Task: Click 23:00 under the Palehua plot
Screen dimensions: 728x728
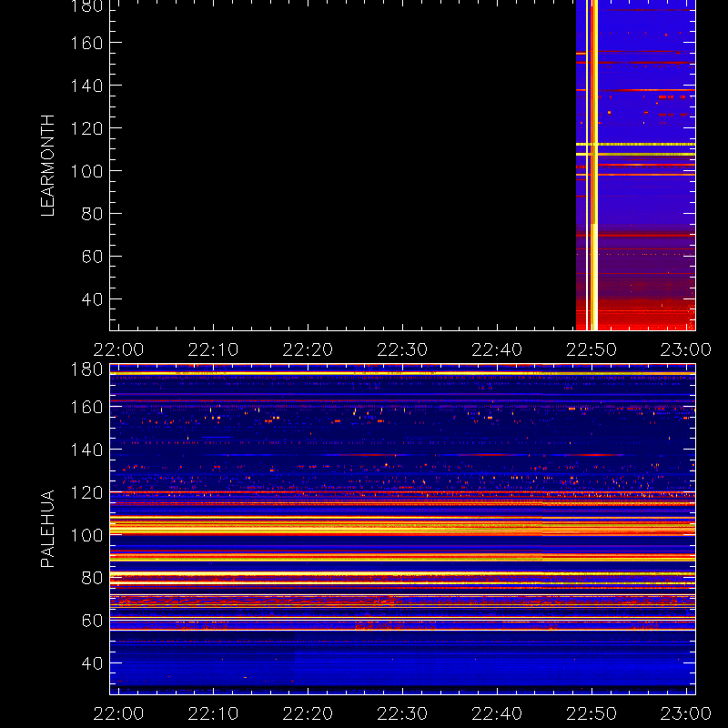Action: point(686,713)
